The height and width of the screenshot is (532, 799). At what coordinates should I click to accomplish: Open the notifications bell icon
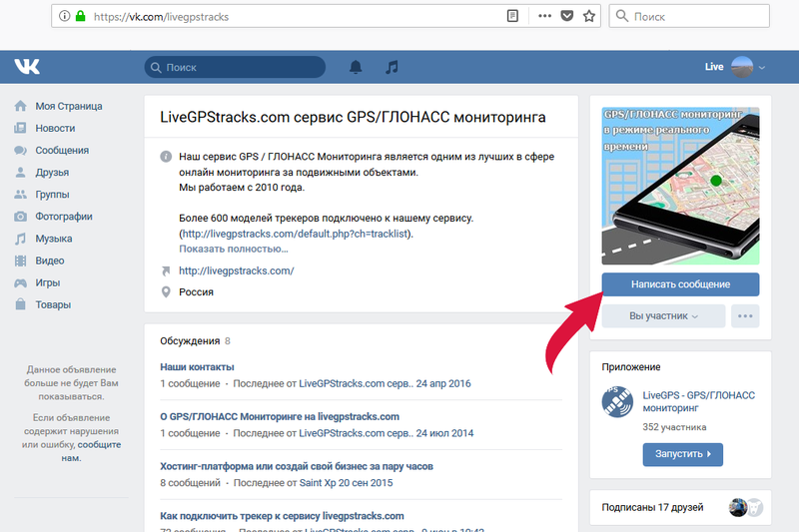tap(356, 67)
